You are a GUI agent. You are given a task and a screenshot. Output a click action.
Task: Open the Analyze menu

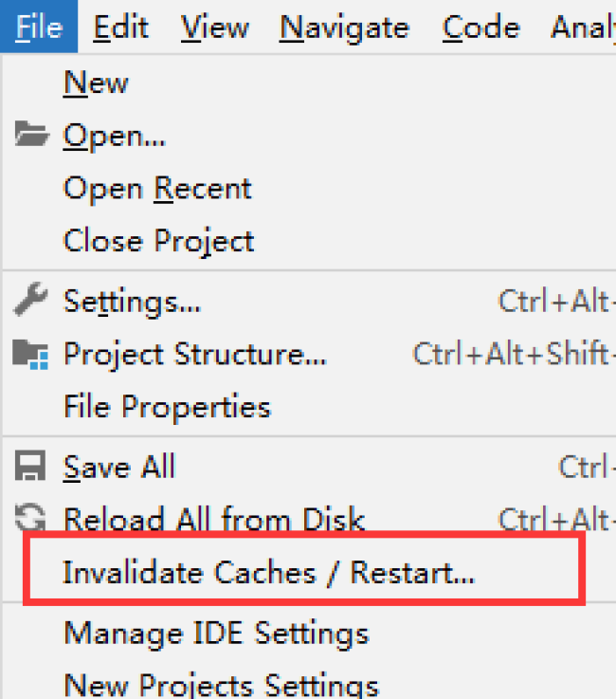tap(583, 28)
